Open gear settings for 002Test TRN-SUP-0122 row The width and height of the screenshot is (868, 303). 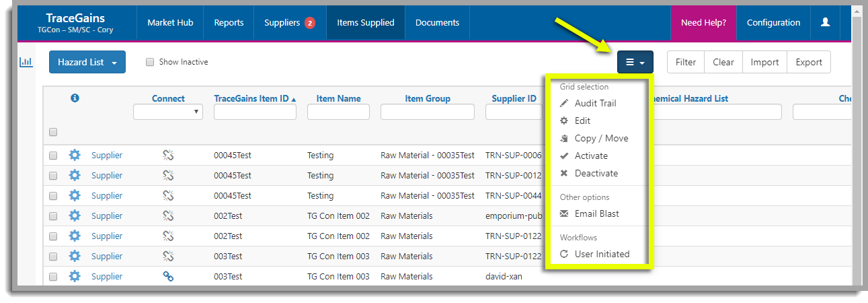(75, 236)
